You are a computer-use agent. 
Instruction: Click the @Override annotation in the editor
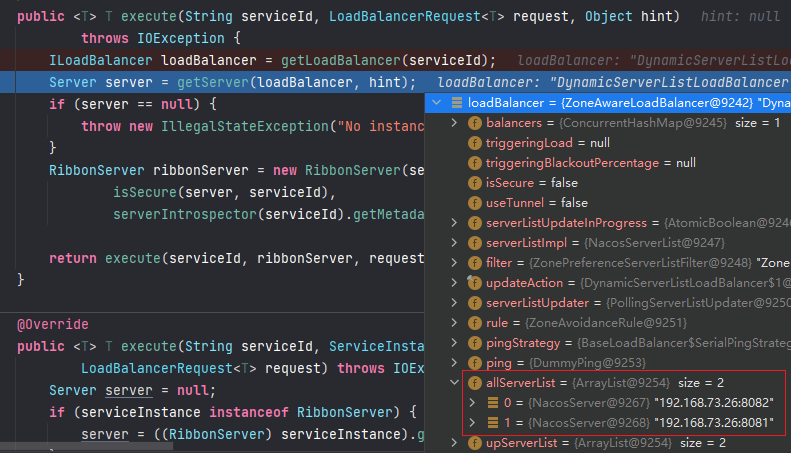coord(53,325)
